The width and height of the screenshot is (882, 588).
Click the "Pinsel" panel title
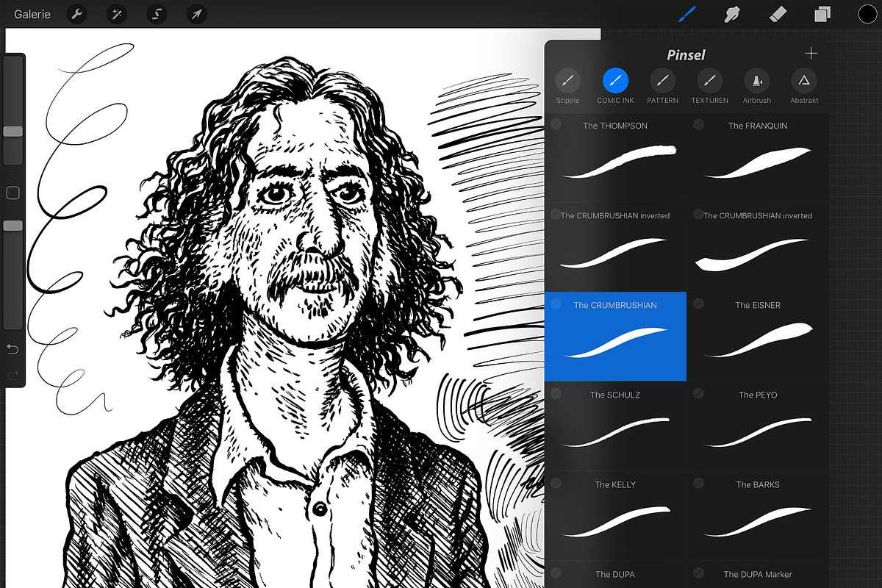click(x=686, y=55)
